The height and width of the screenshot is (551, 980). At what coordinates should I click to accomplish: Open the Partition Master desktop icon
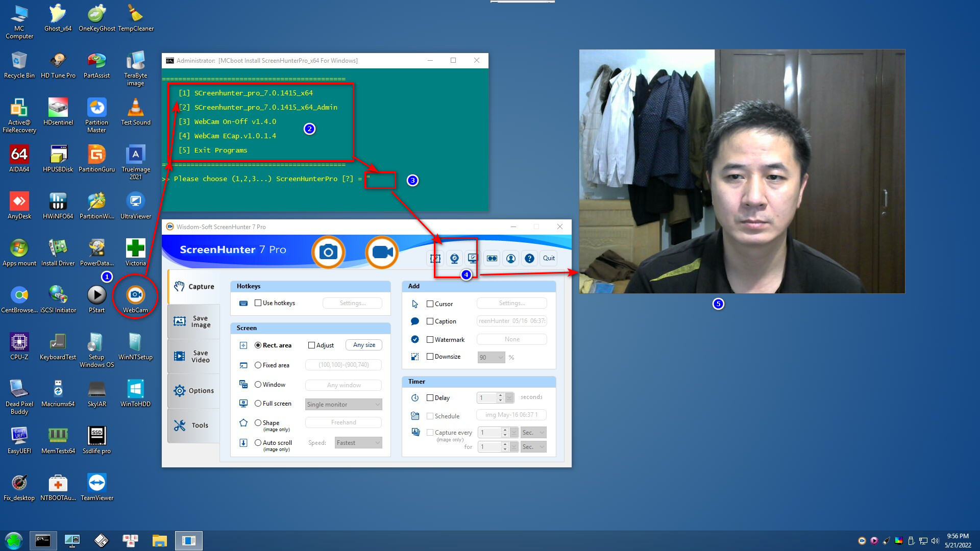click(x=96, y=115)
